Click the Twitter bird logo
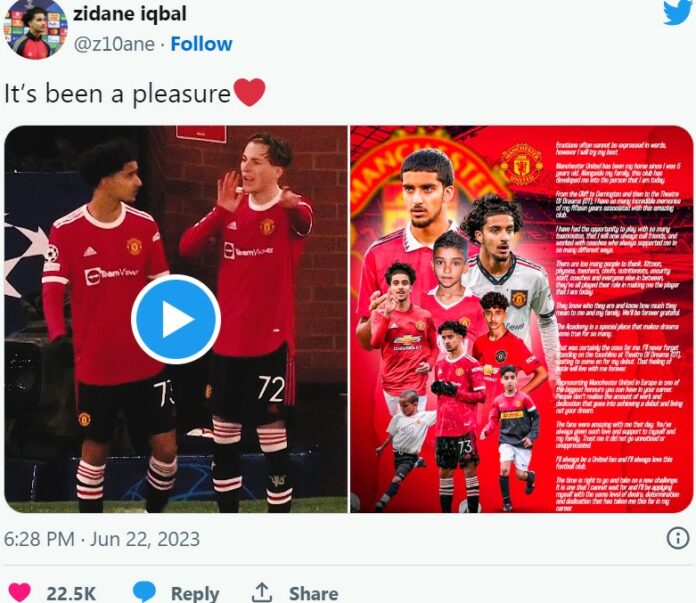The height and width of the screenshot is (603, 696). pos(679,12)
